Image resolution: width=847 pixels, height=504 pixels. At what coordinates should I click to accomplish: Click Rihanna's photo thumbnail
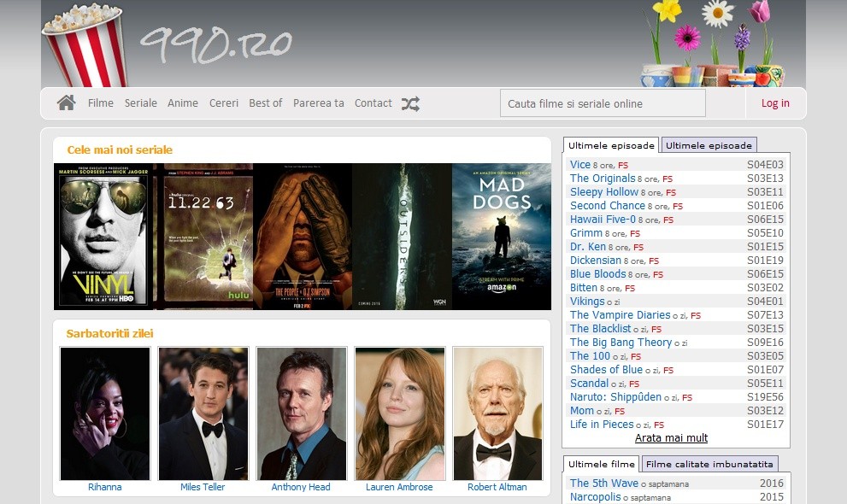[105, 413]
